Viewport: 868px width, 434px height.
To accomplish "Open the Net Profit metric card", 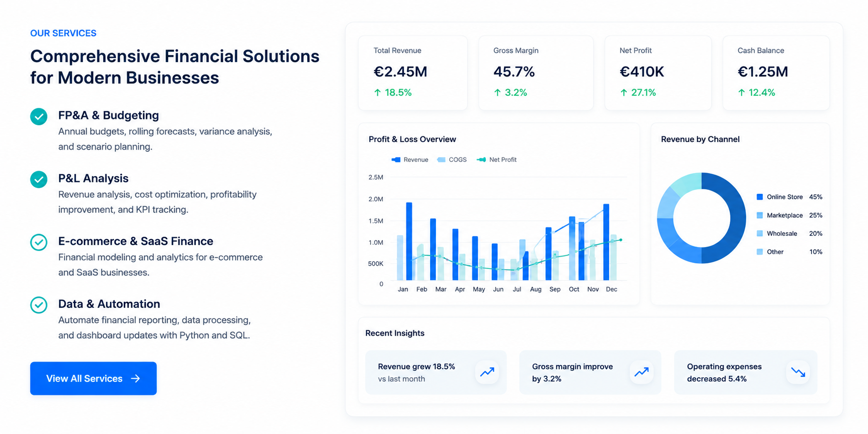I will click(x=658, y=72).
